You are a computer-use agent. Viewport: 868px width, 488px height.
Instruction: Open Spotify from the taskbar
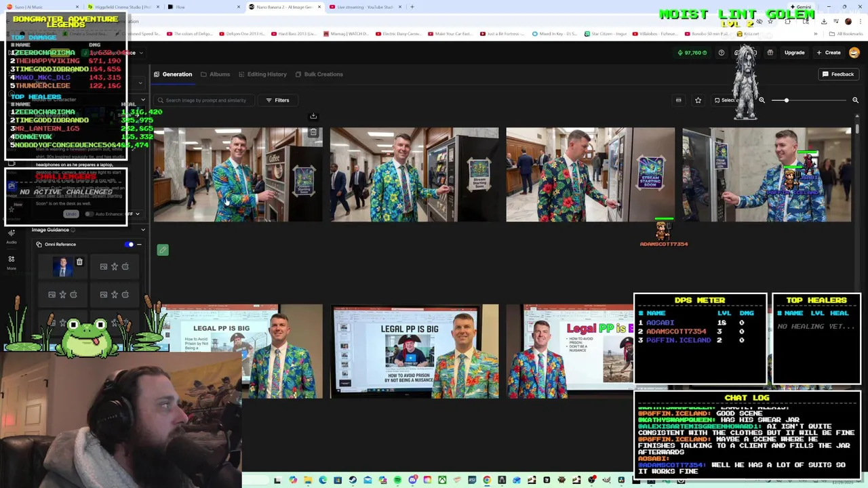pyautogui.click(x=397, y=481)
